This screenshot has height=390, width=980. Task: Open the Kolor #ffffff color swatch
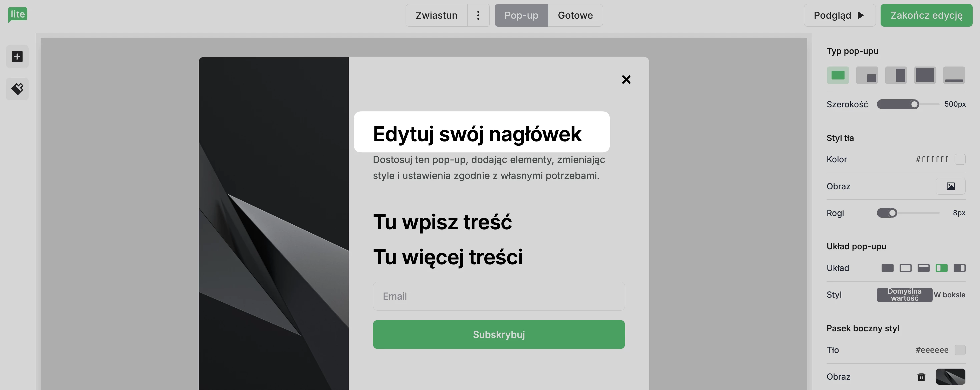(x=960, y=159)
